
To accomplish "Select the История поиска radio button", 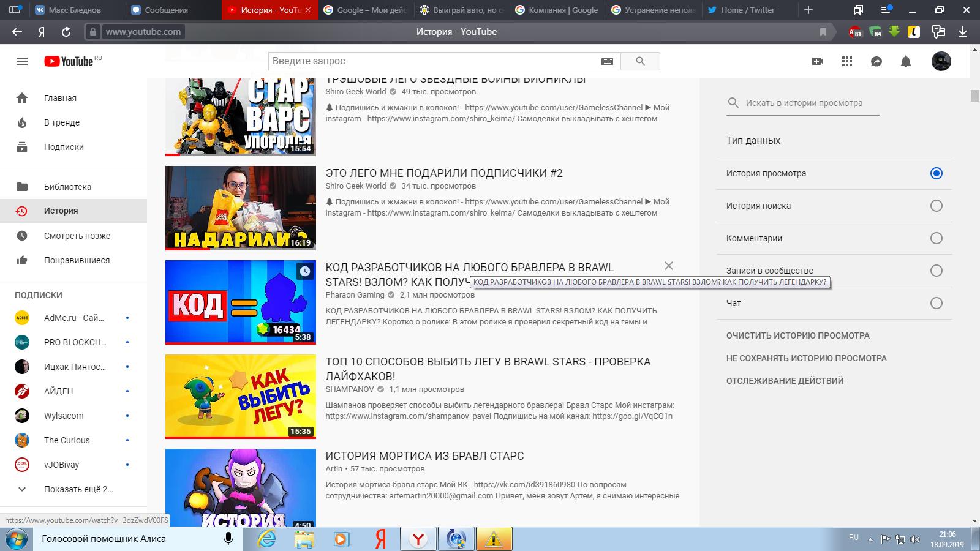I will [x=936, y=206].
